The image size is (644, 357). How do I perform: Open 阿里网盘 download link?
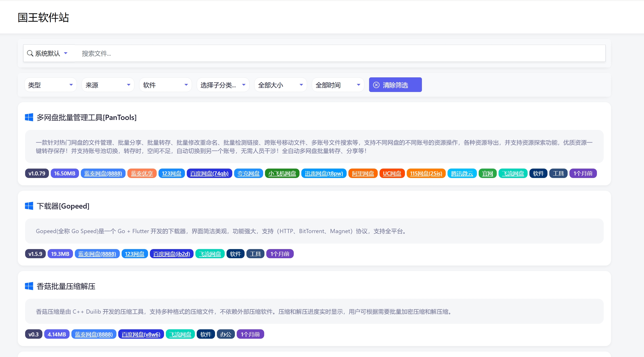(x=363, y=173)
